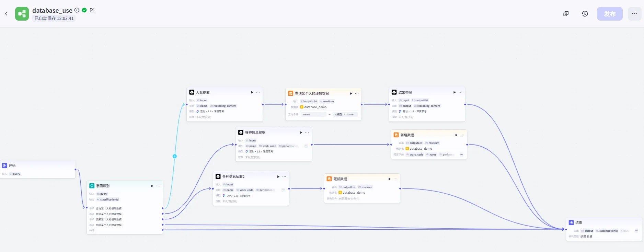Viewport: 644px width, 252px height.
Task: Select the 各种信息抽取2 LLM node icon
Action: [218, 176]
